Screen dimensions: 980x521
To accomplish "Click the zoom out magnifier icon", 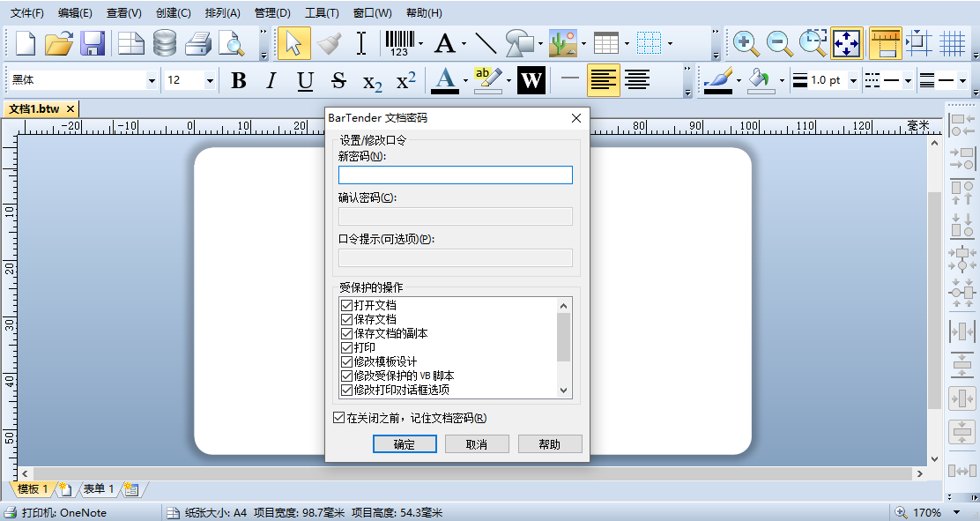I will point(780,44).
